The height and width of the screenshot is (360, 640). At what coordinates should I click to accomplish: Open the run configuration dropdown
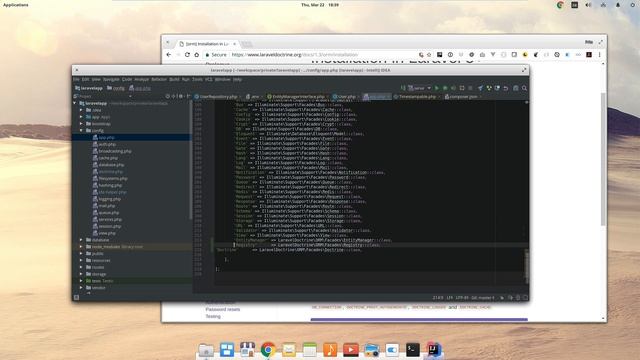420,88
